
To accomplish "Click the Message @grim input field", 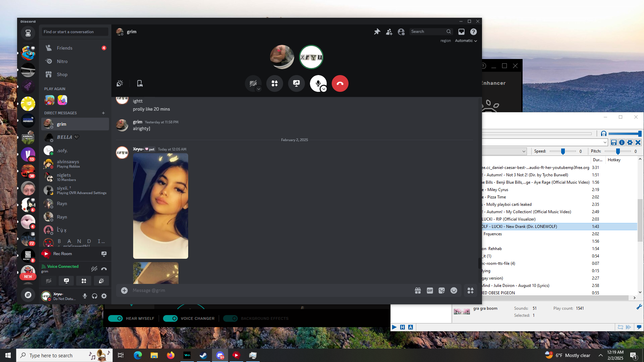I will tap(268, 291).
